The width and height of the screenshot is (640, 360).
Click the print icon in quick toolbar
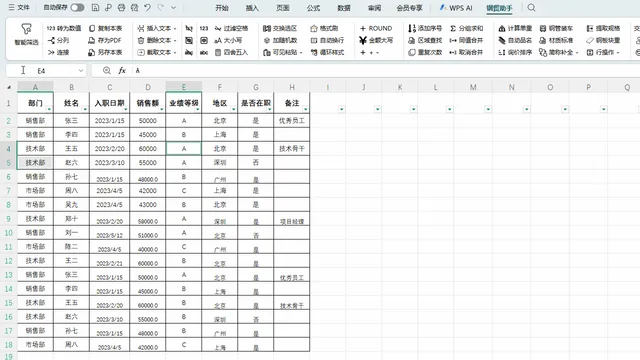click(121, 7)
